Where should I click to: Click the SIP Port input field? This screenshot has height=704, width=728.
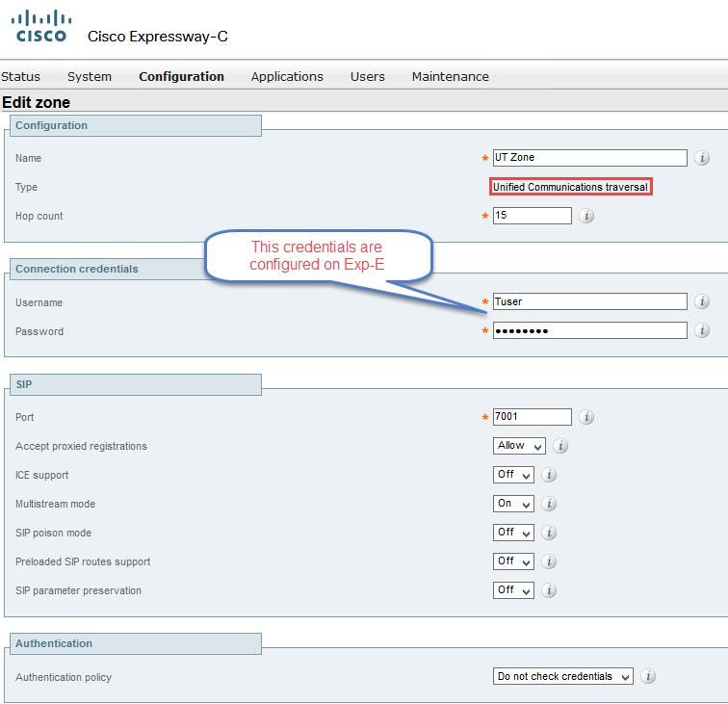pyautogui.click(x=533, y=417)
